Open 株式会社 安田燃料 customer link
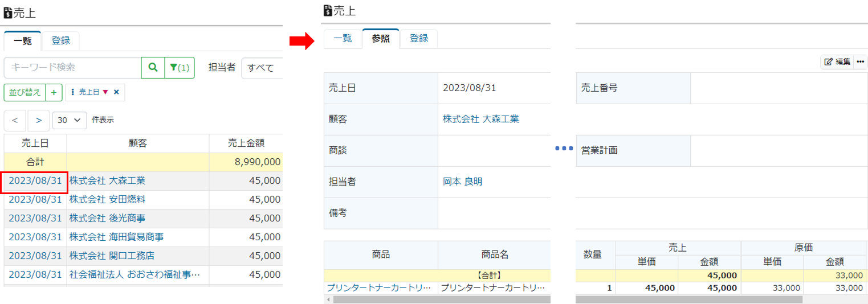Screen dimensions: 868x304 click(107, 199)
